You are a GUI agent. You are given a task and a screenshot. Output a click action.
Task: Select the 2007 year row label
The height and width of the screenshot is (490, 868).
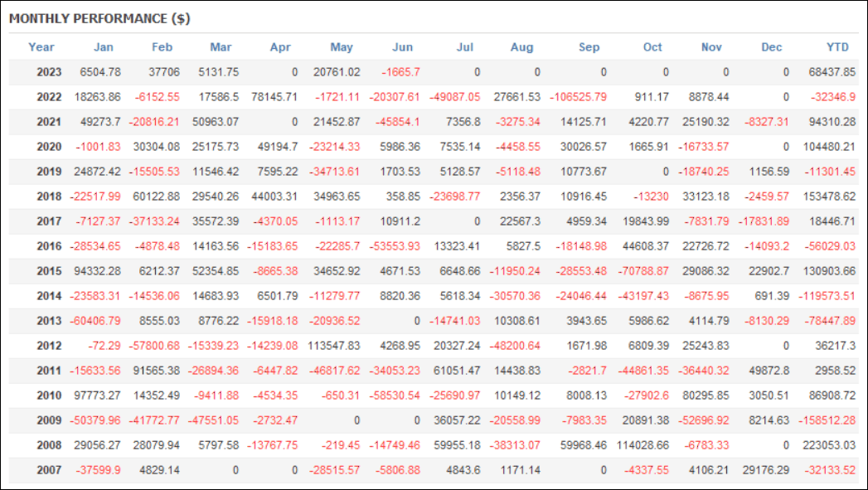[x=49, y=470]
